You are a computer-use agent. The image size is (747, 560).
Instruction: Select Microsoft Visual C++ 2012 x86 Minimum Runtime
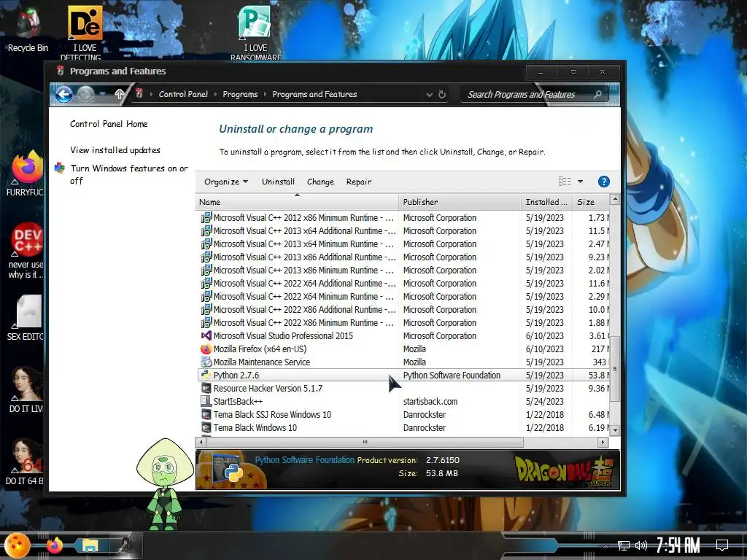403,217
